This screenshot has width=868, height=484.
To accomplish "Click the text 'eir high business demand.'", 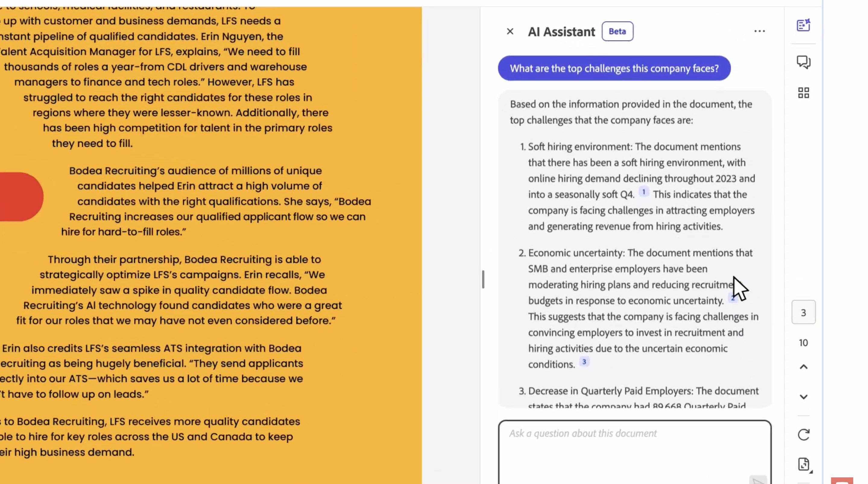I will click(67, 452).
